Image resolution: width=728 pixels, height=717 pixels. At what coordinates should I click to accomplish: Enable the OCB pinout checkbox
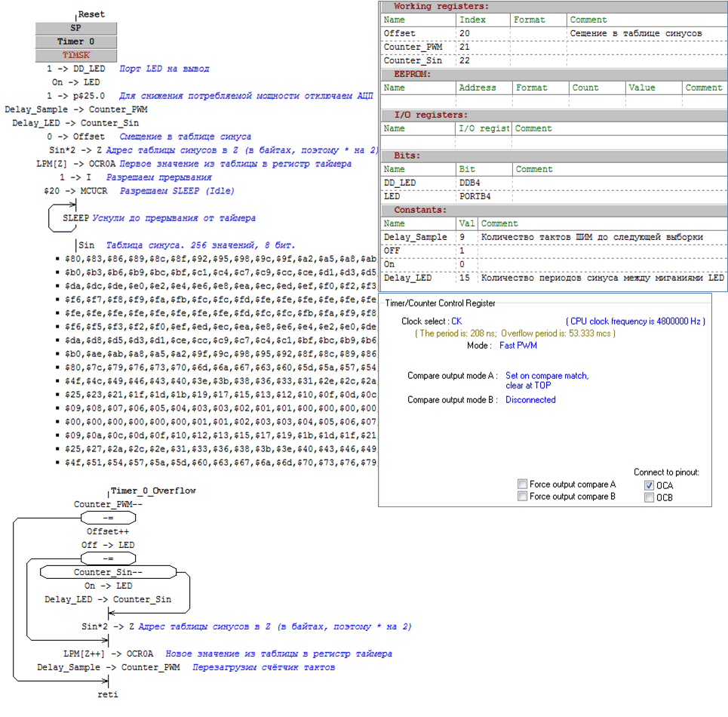click(649, 497)
